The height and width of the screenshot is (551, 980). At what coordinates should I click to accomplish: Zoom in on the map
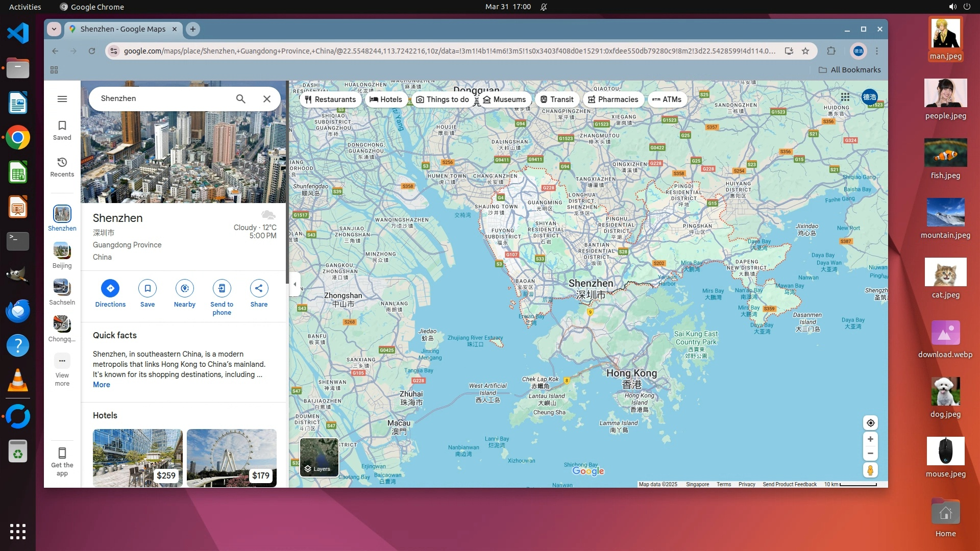[x=870, y=439]
